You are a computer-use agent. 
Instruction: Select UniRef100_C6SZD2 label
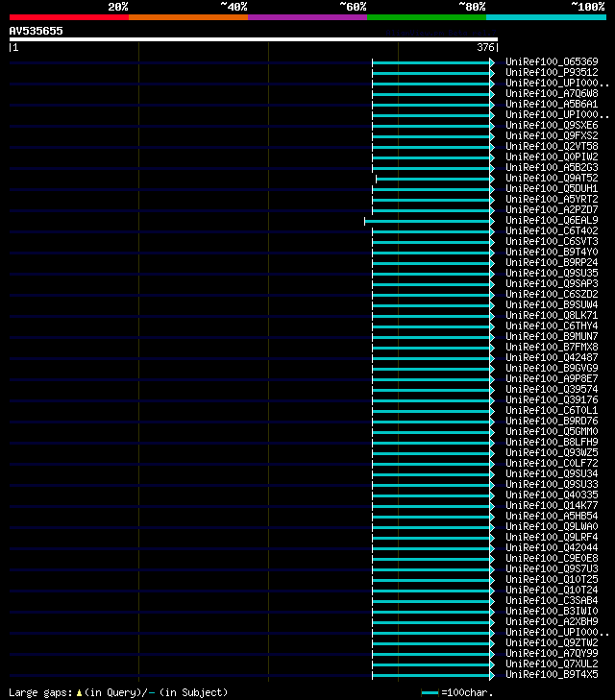click(x=552, y=294)
